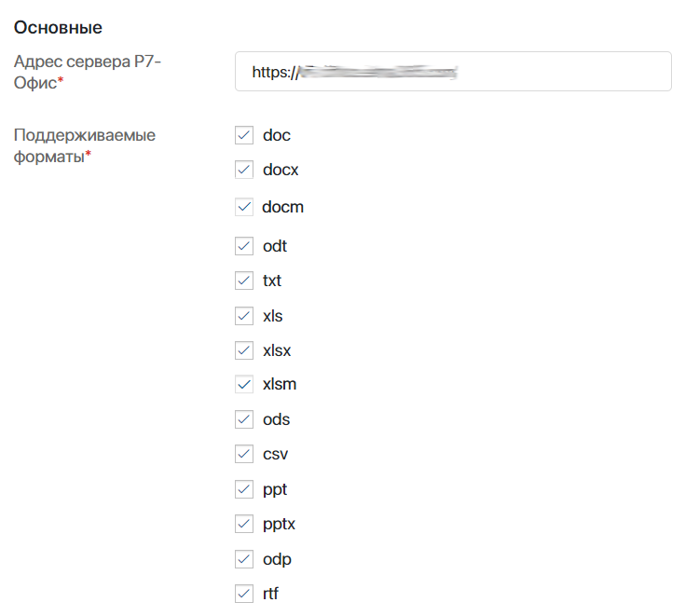Click the odp label text
The height and width of the screenshot is (616, 685).
pyautogui.click(x=277, y=560)
